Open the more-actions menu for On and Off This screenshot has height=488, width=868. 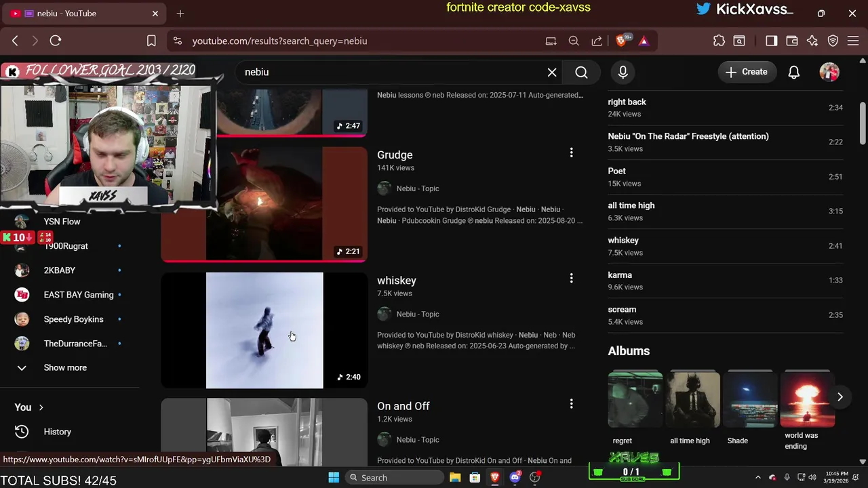[571, 404]
